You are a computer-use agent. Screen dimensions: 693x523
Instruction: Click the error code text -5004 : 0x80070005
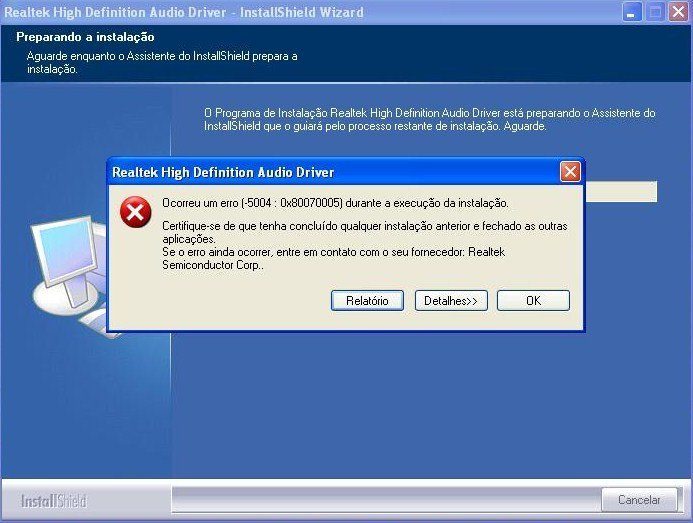[292, 203]
